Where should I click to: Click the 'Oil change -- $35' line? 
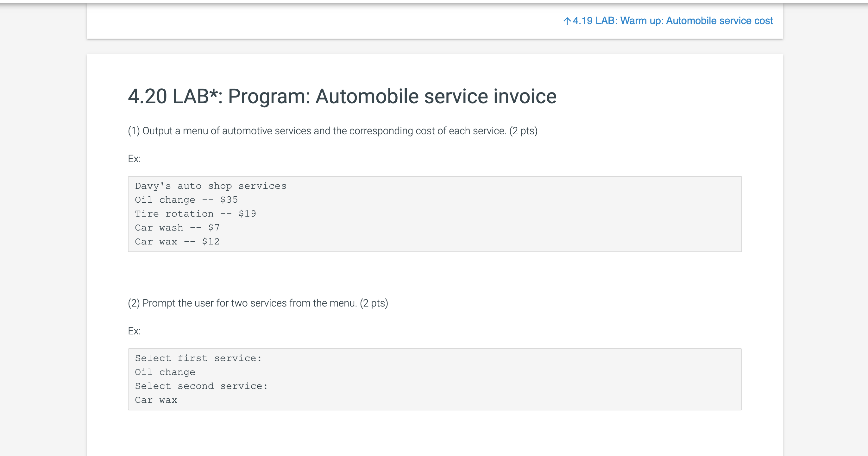click(186, 200)
